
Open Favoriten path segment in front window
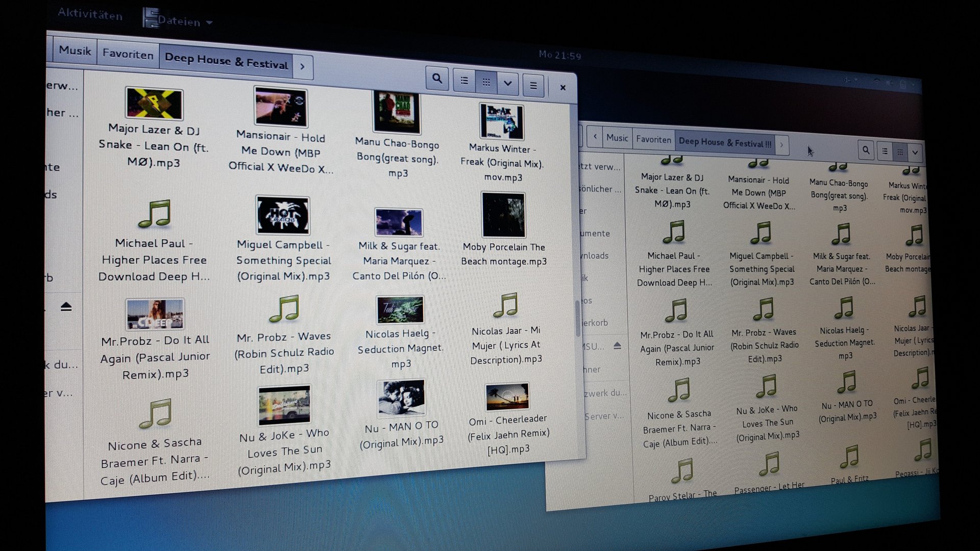point(128,54)
